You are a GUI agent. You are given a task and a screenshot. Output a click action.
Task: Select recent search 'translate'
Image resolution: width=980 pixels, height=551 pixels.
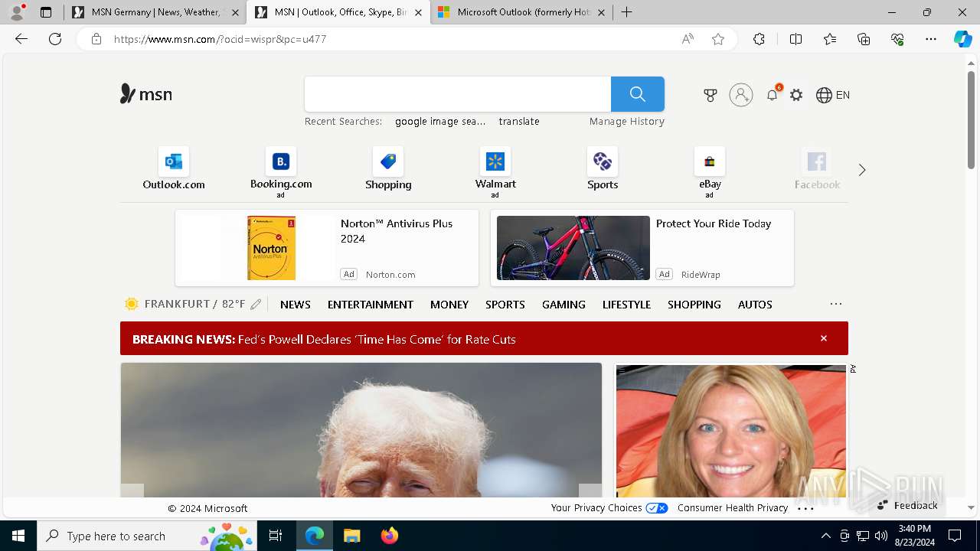519,122
